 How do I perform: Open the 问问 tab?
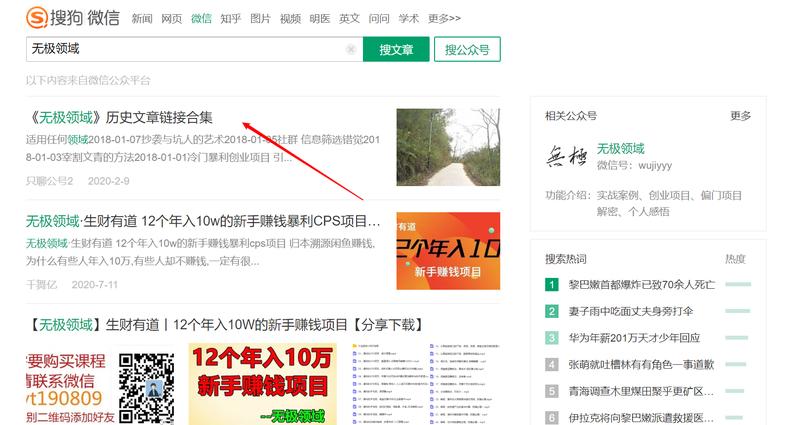tap(379, 18)
